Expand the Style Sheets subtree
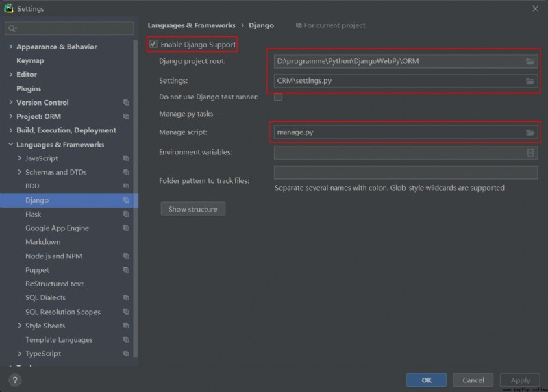This screenshot has width=548, height=392. click(x=20, y=326)
